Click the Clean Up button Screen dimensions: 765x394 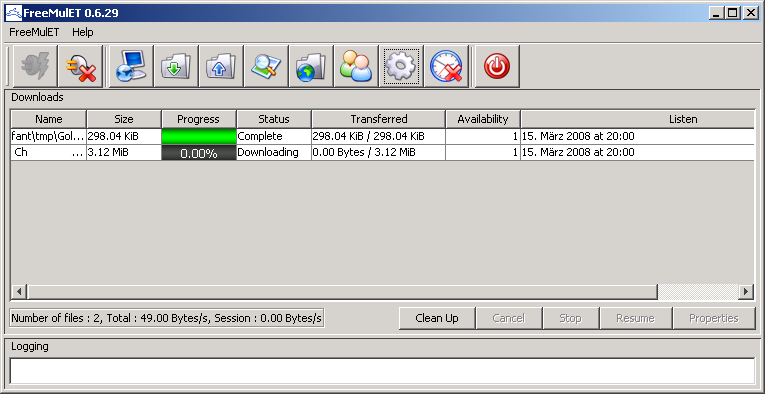437,318
